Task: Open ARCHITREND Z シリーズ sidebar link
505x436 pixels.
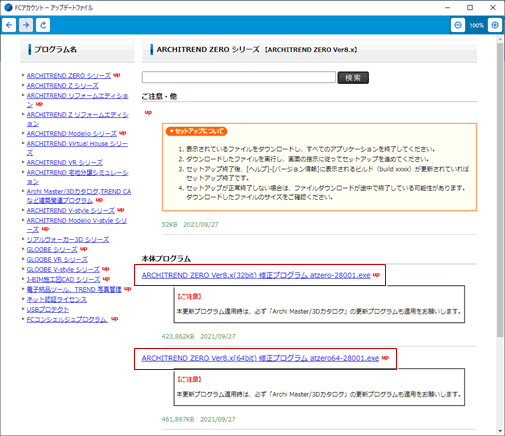Action: coord(62,86)
